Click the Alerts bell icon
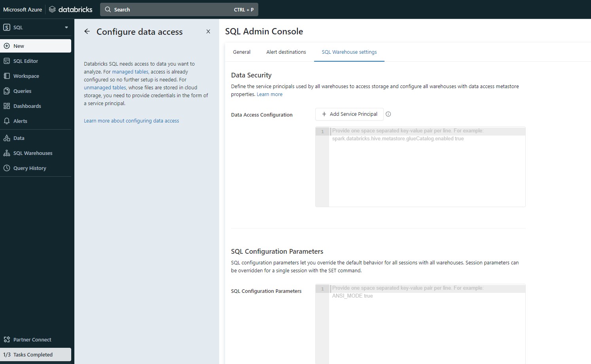 7,121
